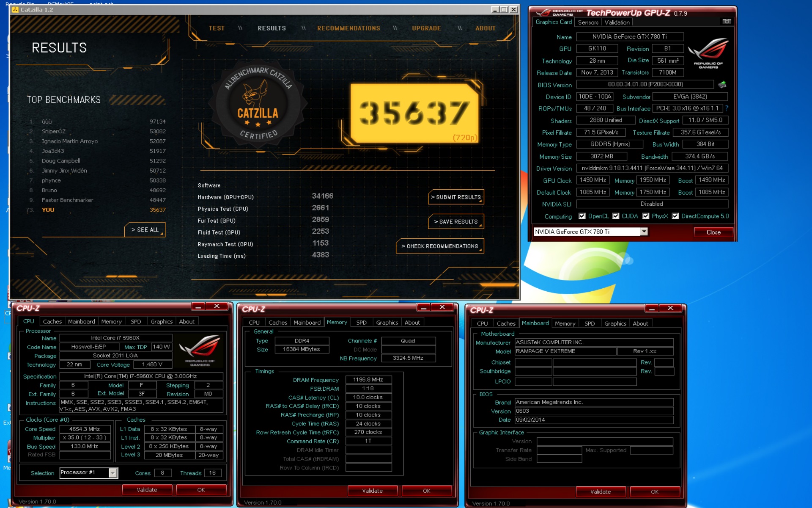Image resolution: width=812 pixels, height=508 pixels.
Task: Click OK in CPU-Z CPU window
Action: click(201, 490)
